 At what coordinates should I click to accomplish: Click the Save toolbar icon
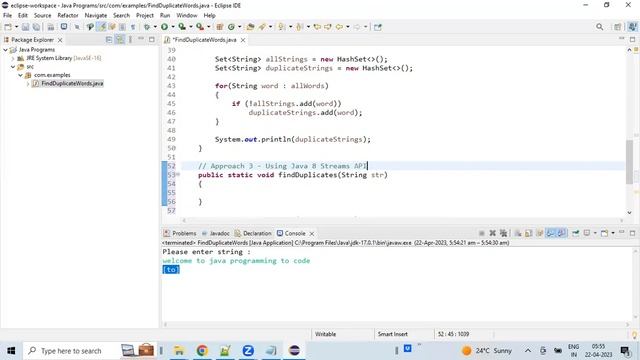pos(25,27)
